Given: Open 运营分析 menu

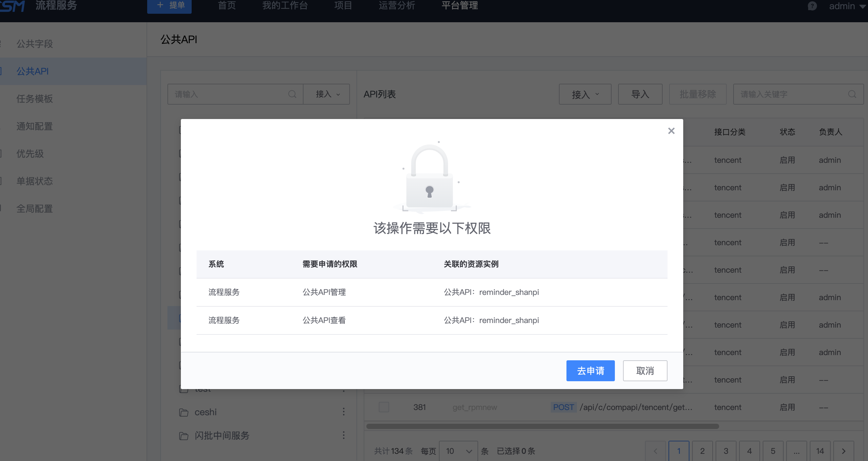Looking at the screenshot, I should [397, 6].
